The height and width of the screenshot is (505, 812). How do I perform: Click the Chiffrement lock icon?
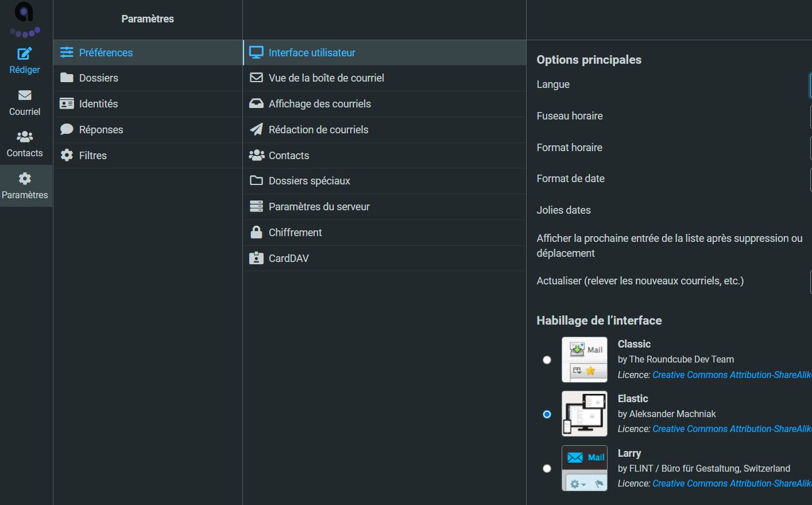256,232
